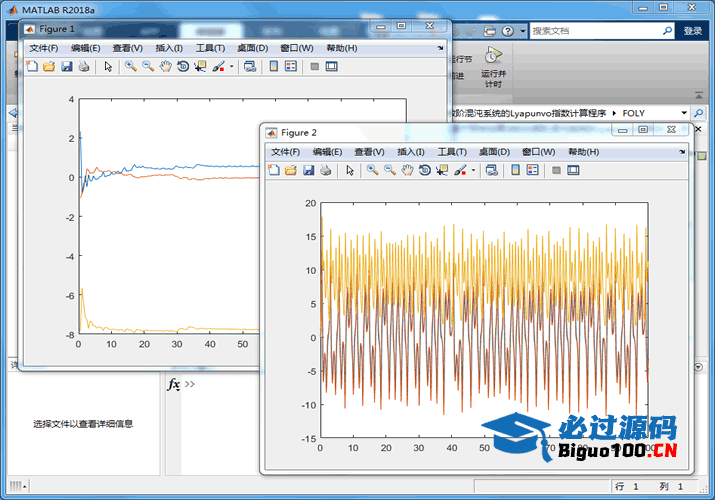Open Brush color dropdown arrow in Figure 2
The image size is (715, 500).
(x=473, y=170)
